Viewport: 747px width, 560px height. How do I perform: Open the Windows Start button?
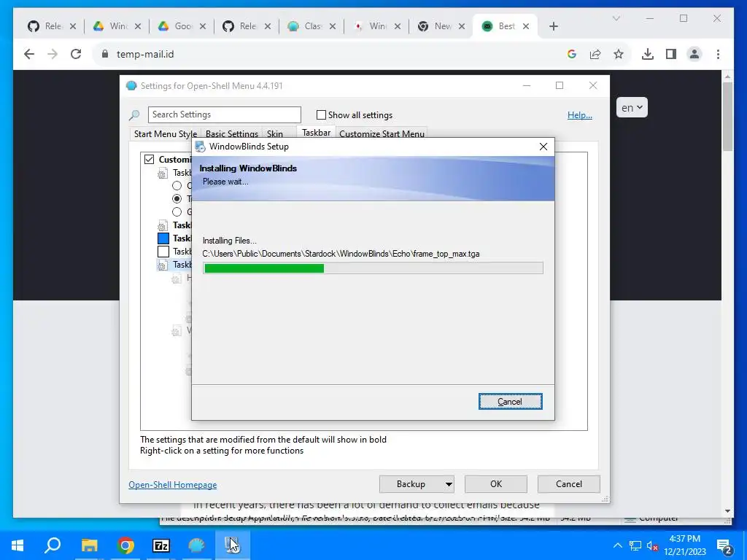click(18, 545)
